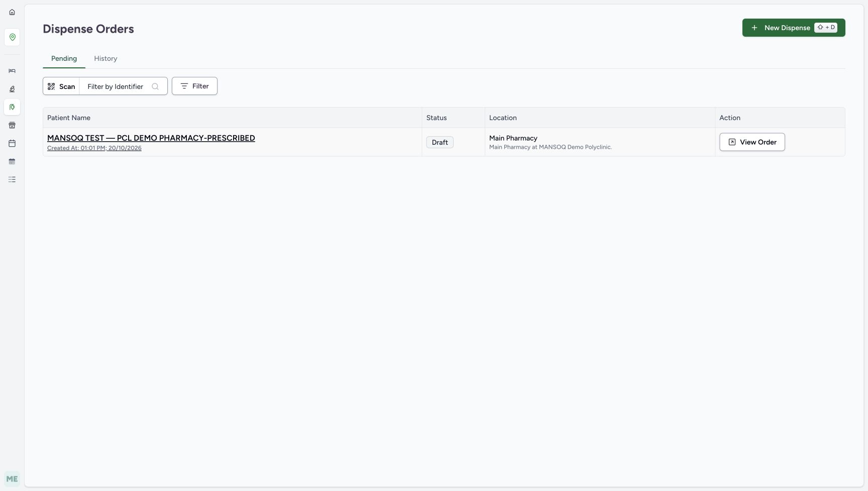The width and height of the screenshot is (868, 491).
Task: Open the microscope icon in the sidebar
Action: [x=12, y=89]
